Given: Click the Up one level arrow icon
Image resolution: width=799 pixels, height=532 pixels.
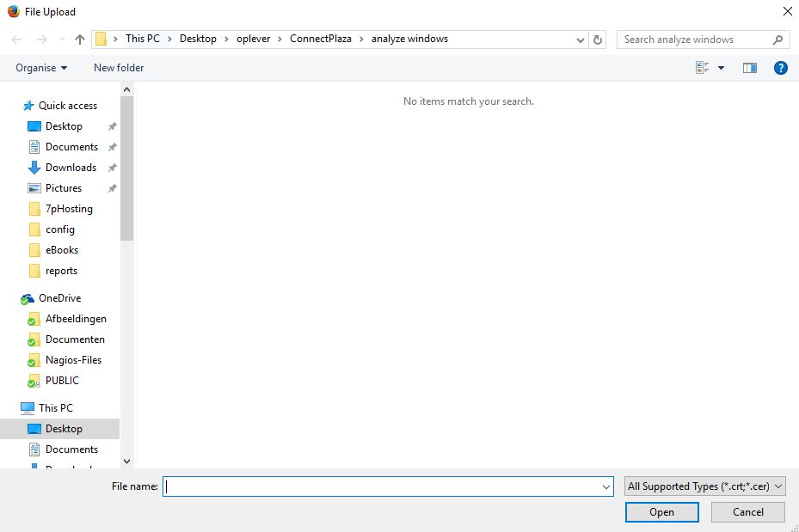Looking at the screenshot, I should pos(80,40).
